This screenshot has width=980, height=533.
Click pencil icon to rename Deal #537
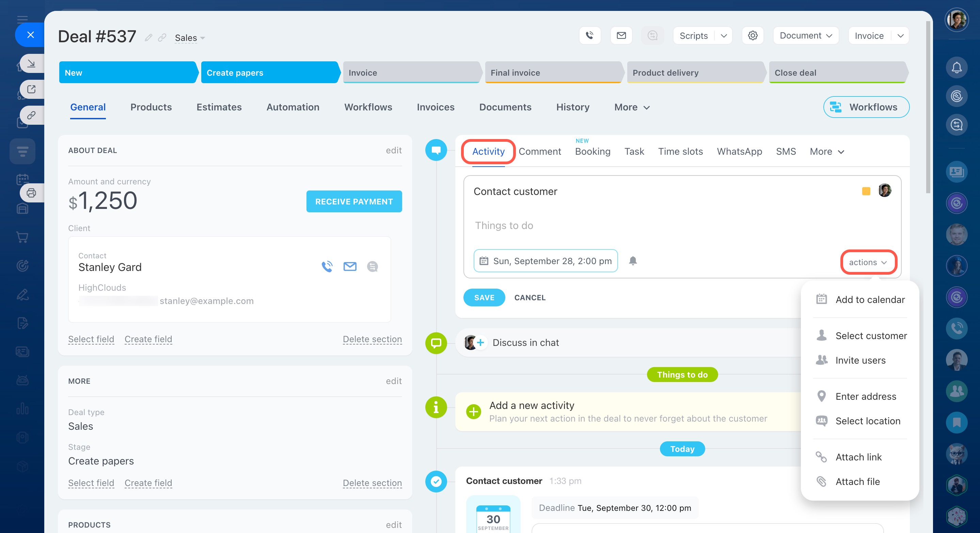click(x=148, y=37)
